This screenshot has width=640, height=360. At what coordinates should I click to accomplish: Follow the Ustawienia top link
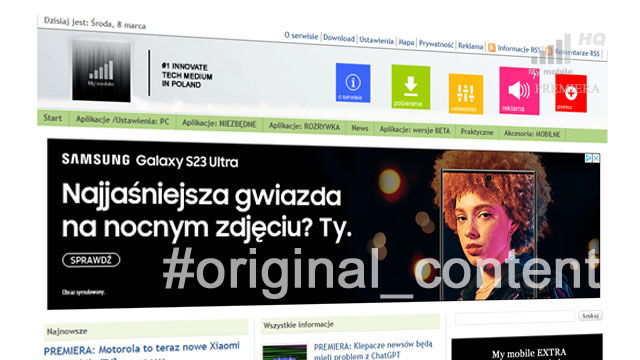376,40
